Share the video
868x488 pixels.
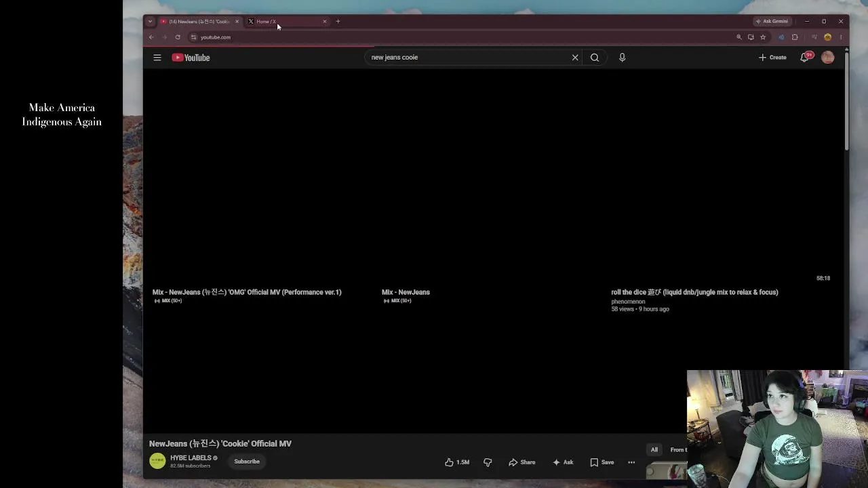(522, 462)
